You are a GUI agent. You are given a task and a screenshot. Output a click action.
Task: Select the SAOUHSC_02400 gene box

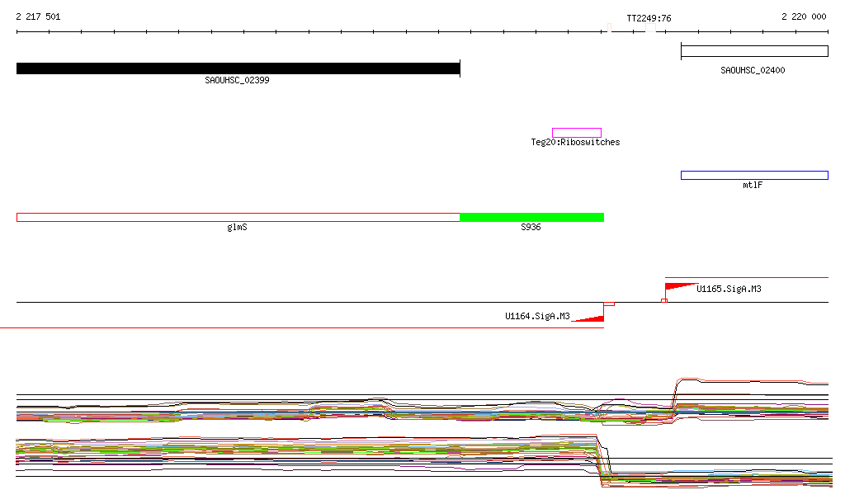click(x=753, y=51)
